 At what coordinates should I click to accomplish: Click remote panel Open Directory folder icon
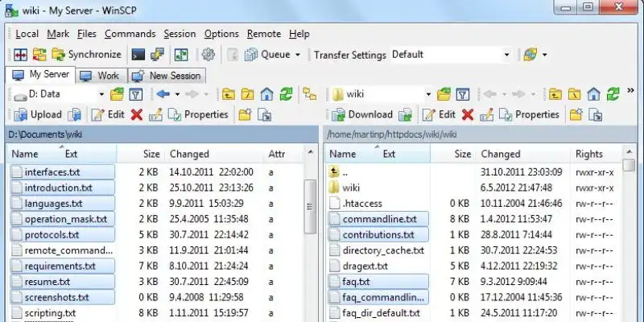444,94
